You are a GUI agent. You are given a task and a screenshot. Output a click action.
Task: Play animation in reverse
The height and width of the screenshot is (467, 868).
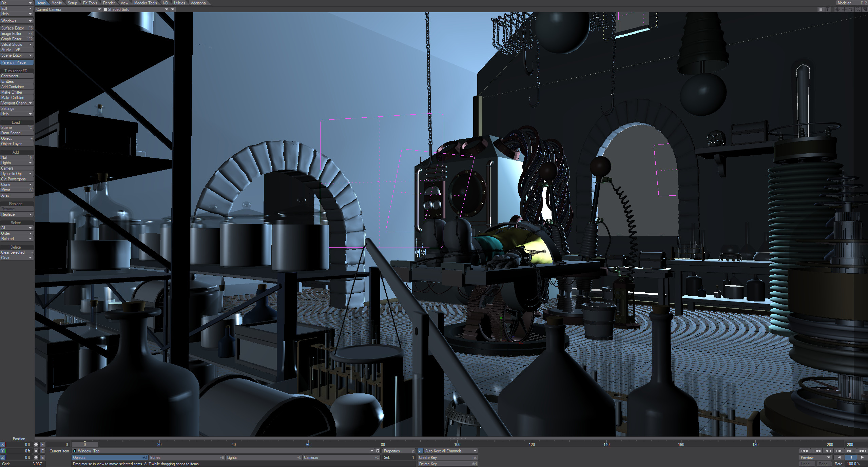[x=840, y=457]
